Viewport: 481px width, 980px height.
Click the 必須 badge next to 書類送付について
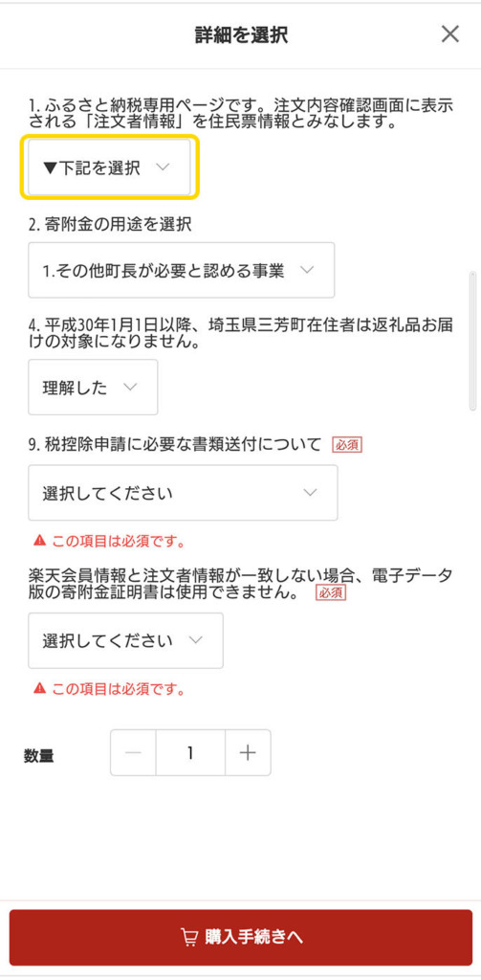tap(347, 444)
